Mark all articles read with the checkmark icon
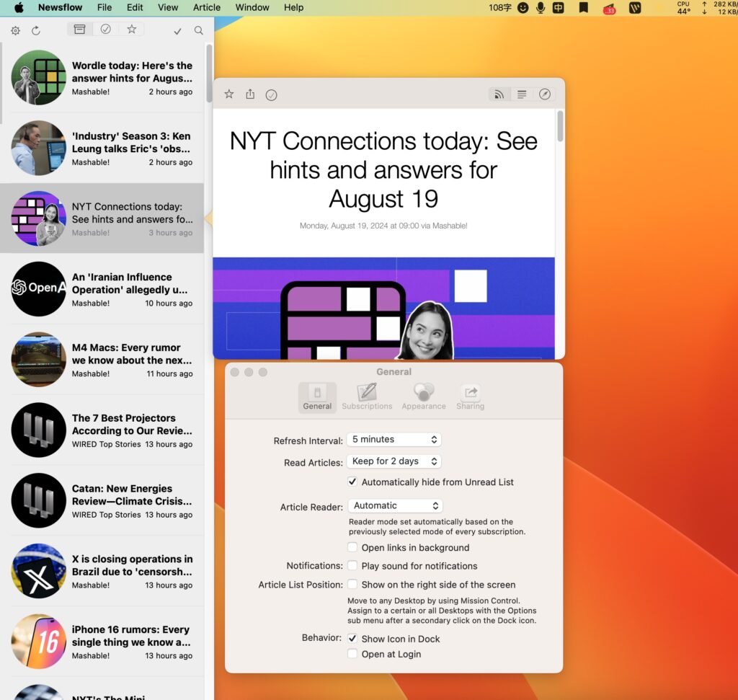 click(177, 32)
